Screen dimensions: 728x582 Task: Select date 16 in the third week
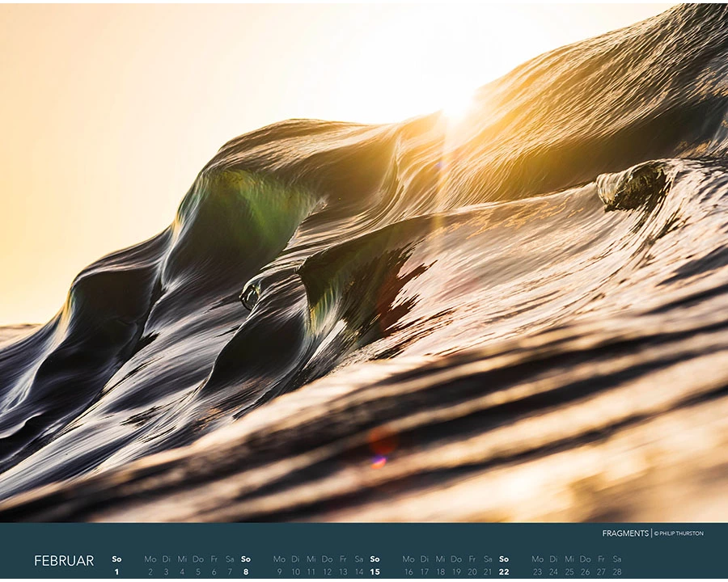pyautogui.click(x=408, y=572)
